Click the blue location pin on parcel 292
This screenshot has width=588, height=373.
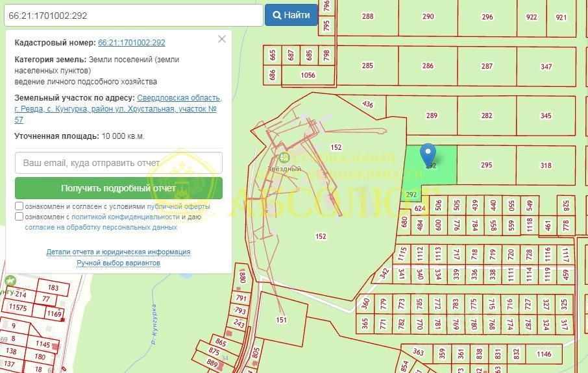click(428, 154)
